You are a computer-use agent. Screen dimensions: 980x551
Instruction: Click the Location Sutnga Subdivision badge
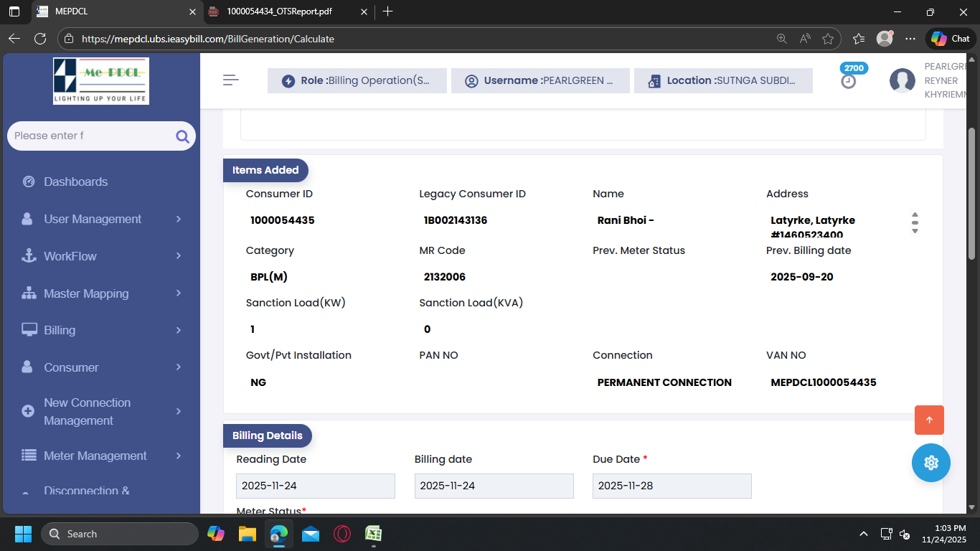pos(722,81)
